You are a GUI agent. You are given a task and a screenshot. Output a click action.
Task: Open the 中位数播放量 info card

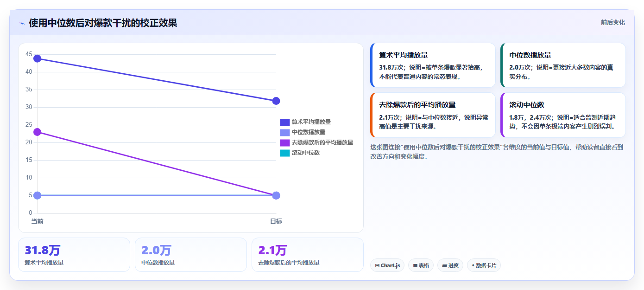point(563,65)
